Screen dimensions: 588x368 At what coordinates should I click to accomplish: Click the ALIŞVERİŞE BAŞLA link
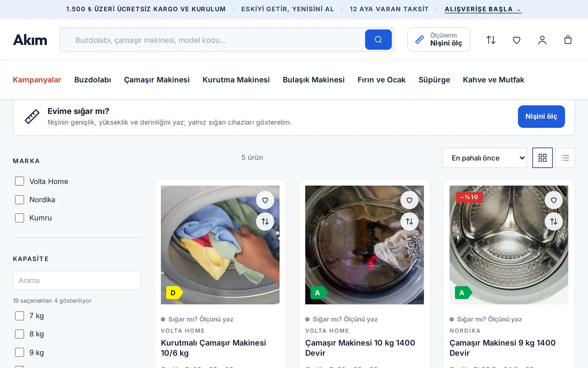(x=483, y=9)
